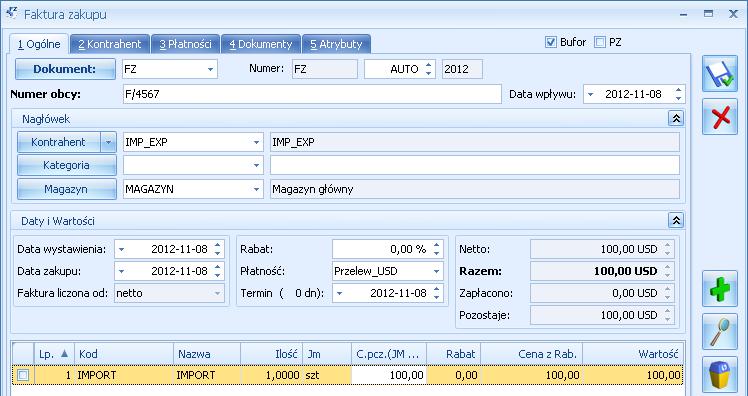Switch to the 5 Atrybuty tab

(336, 44)
